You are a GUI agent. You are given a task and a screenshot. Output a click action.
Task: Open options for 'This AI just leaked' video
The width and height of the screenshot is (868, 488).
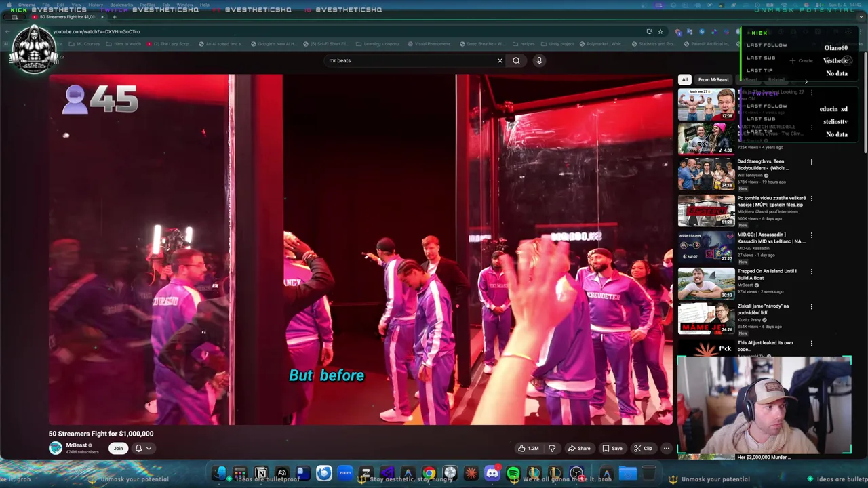point(811,344)
